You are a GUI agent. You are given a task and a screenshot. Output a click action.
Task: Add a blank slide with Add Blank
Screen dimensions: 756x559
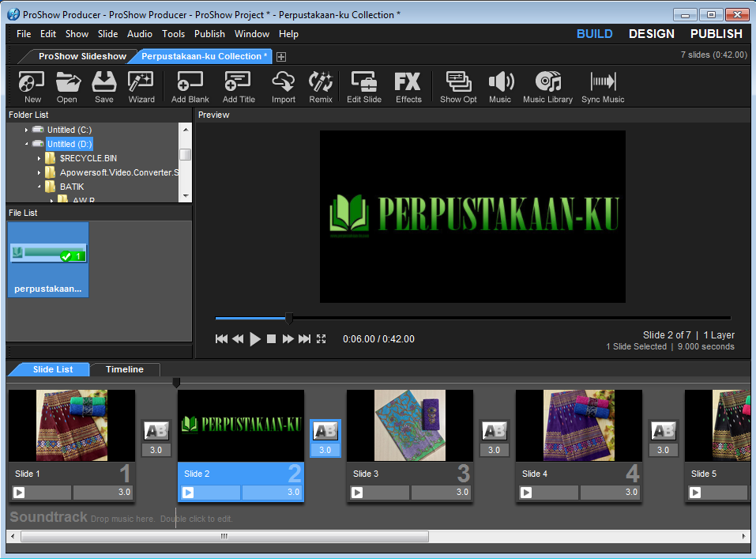(190, 87)
